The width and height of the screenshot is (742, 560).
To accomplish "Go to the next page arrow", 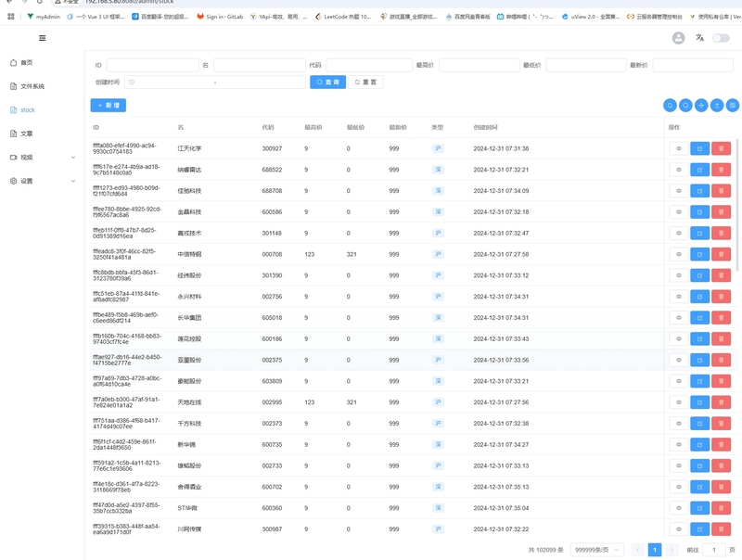I will click(x=671, y=550).
